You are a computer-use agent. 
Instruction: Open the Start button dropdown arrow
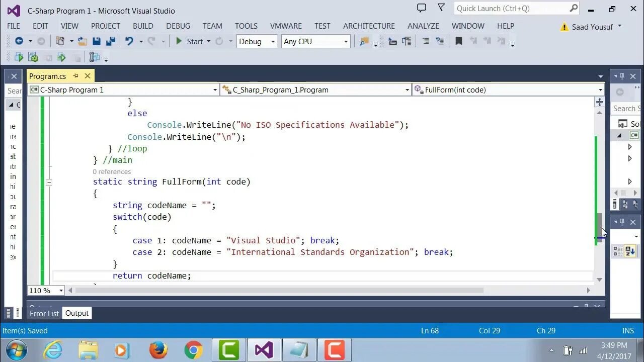(208, 41)
